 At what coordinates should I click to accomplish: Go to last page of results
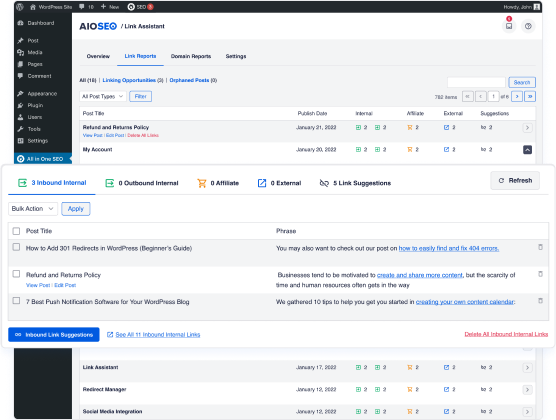530,96
